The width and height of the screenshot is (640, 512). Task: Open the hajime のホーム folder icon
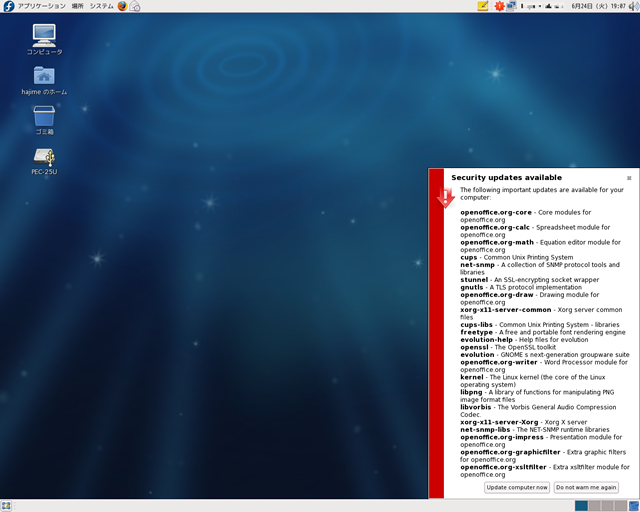(x=44, y=80)
